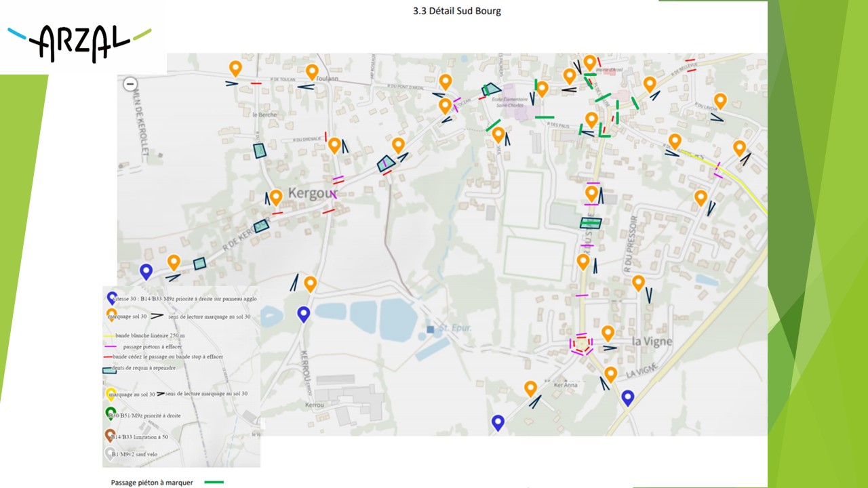The height and width of the screenshot is (488, 868).
Task: Click the orange pin left of Kergou label
Action: pyautogui.click(x=276, y=197)
